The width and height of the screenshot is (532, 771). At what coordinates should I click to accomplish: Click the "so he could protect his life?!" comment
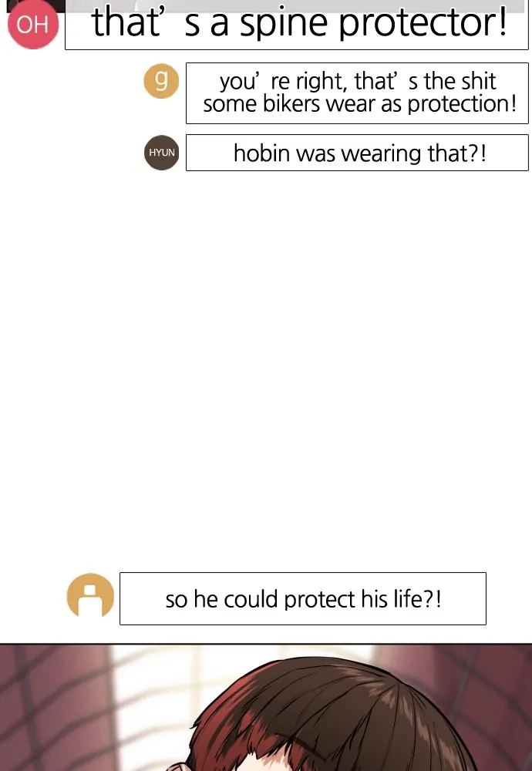(303, 598)
